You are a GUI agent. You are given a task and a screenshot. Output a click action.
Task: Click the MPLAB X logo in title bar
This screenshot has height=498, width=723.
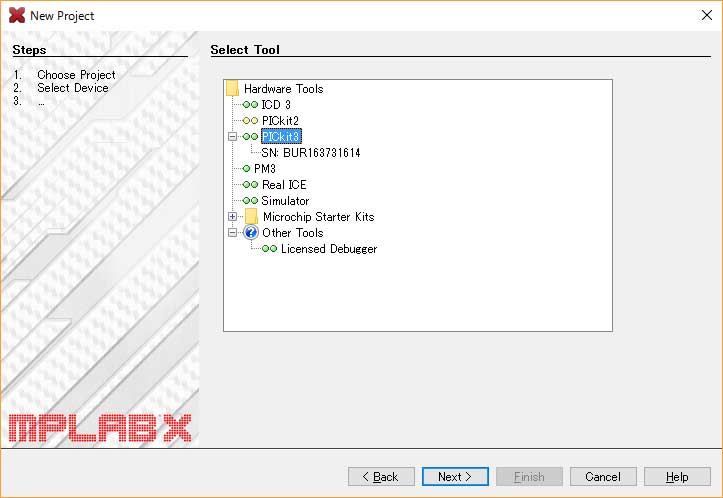(x=17, y=15)
